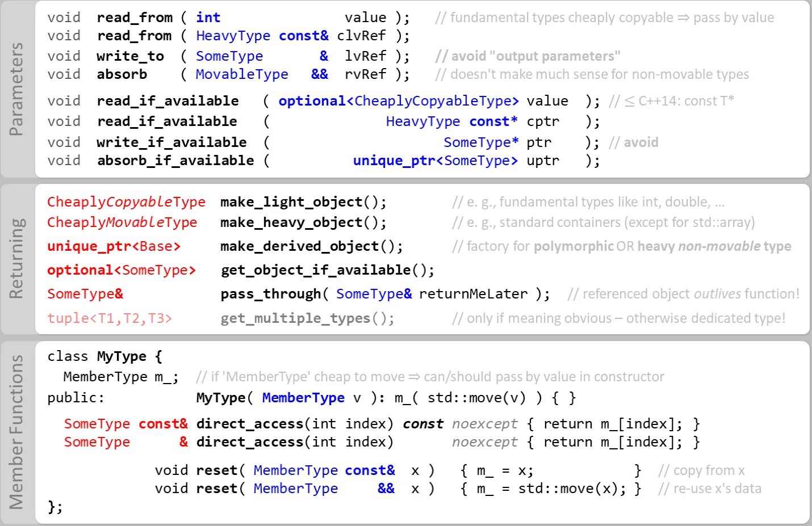Viewport: 812px width, 526px height.
Task: Click '&&' in second reset overload
Action: click(x=386, y=489)
